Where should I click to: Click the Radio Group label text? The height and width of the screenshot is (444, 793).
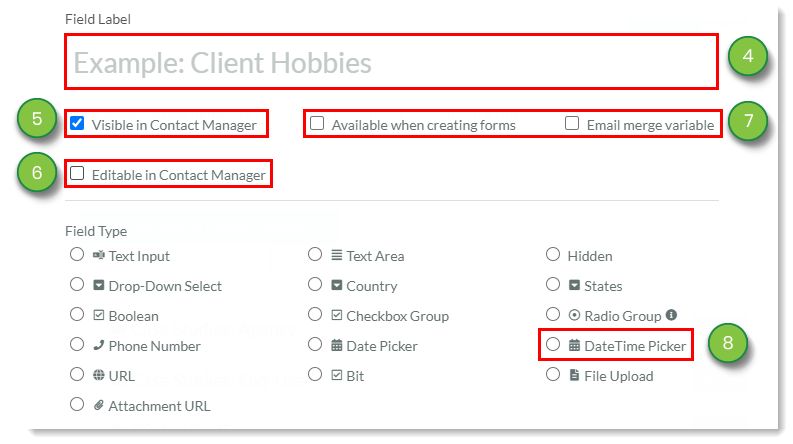623,316
